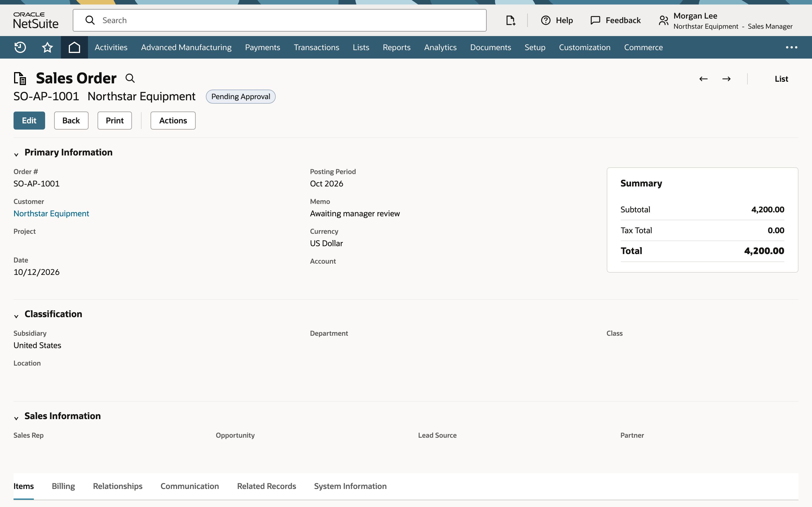The height and width of the screenshot is (507, 812).
Task: Collapse the Sales Information section
Action: pyautogui.click(x=16, y=418)
